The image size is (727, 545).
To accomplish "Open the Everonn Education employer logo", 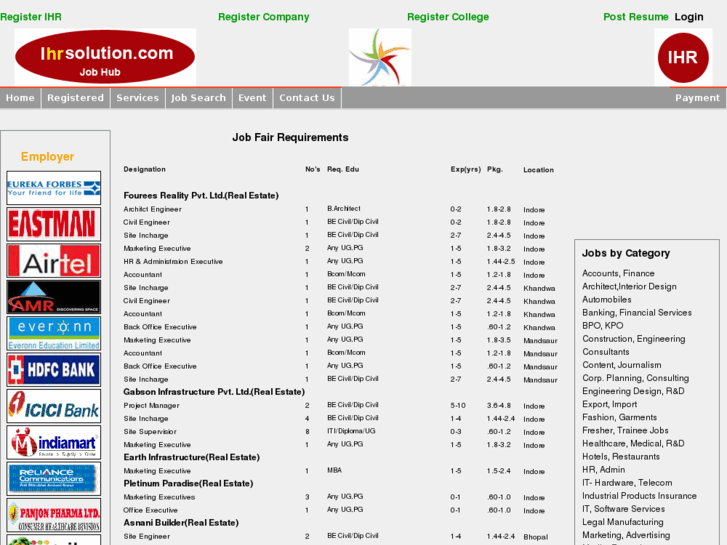I will tap(53, 333).
